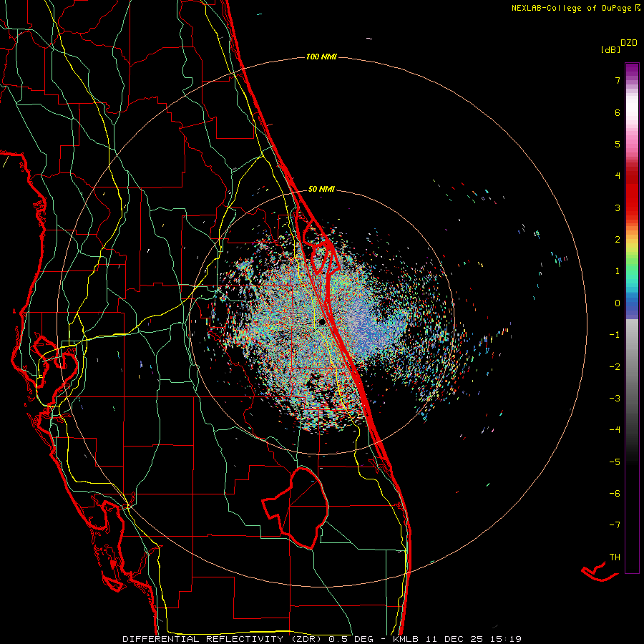Click the 3 value on the color scale
644x644 pixels.
pos(618,208)
